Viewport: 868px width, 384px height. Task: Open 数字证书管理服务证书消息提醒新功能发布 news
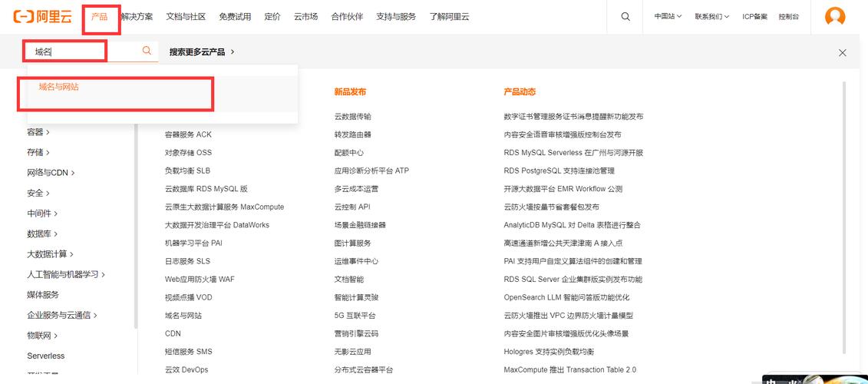click(x=573, y=117)
